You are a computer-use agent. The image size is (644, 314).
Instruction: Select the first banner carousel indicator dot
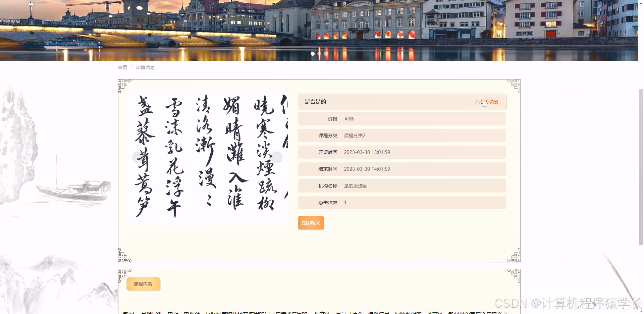pos(313,54)
